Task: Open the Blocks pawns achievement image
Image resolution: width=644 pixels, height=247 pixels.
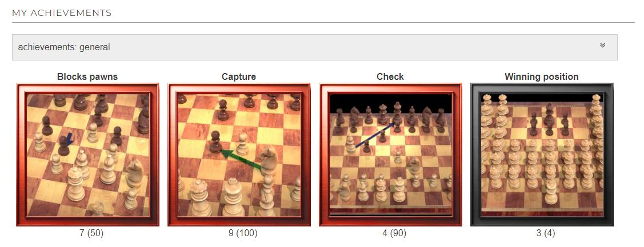Action: pyautogui.click(x=87, y=155)
